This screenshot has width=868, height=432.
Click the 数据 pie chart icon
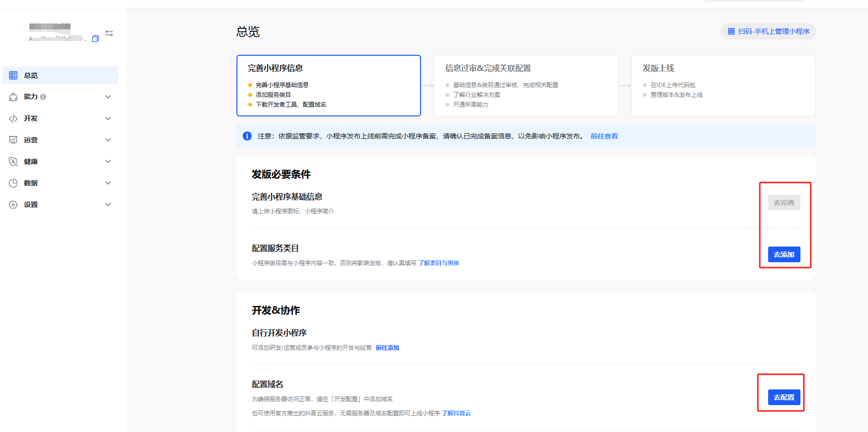13,183
